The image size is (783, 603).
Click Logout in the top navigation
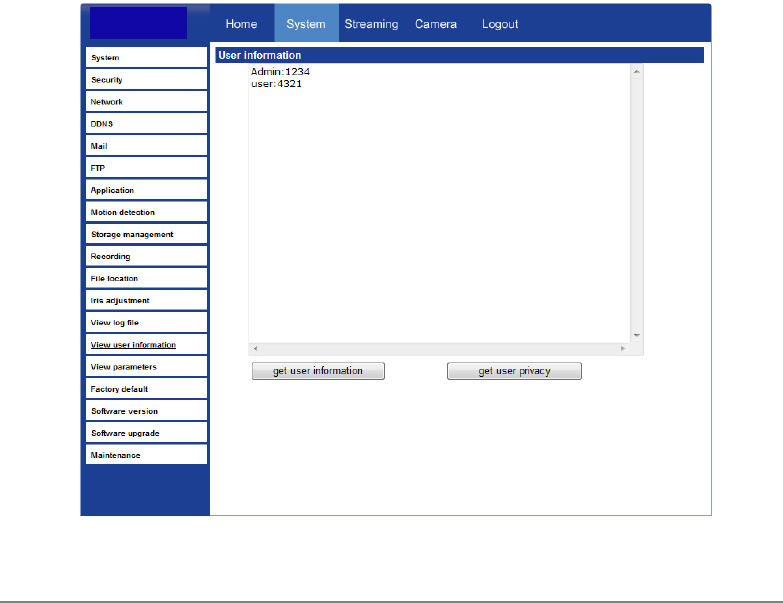click(x=500, y=24)
